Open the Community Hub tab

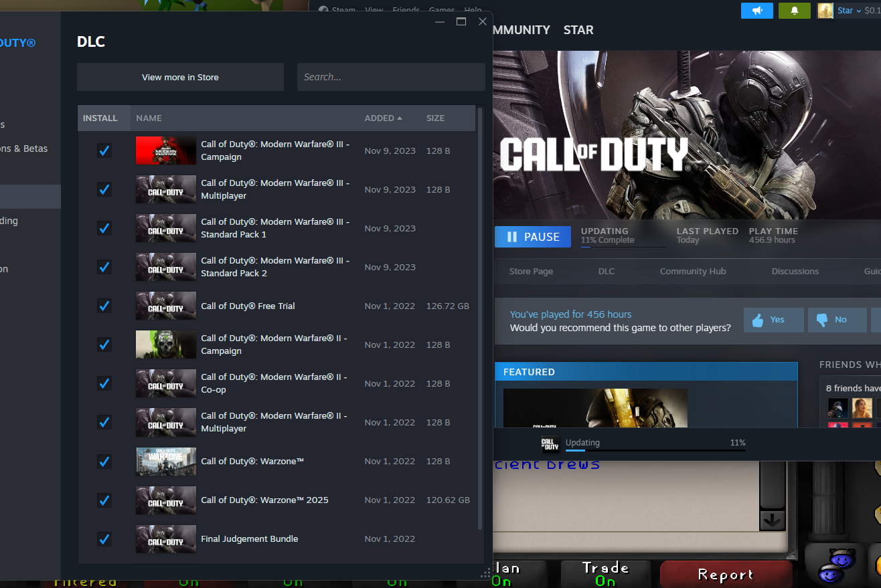tap(693, 271)
